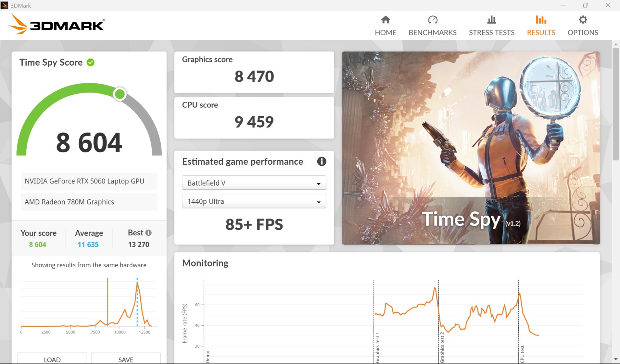Click the Stress Tests bar chart icon
The image size is (620, 364).
click(491, 20)
